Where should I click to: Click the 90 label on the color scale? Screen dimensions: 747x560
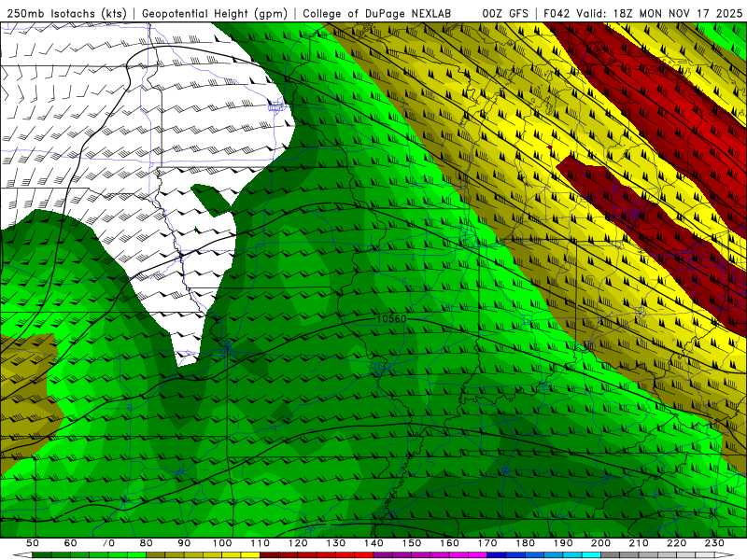click(x=184, y=543)
